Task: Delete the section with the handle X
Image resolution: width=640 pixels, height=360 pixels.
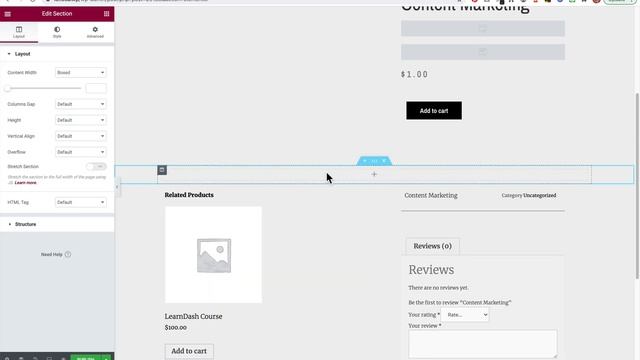Action: [384, 161]
